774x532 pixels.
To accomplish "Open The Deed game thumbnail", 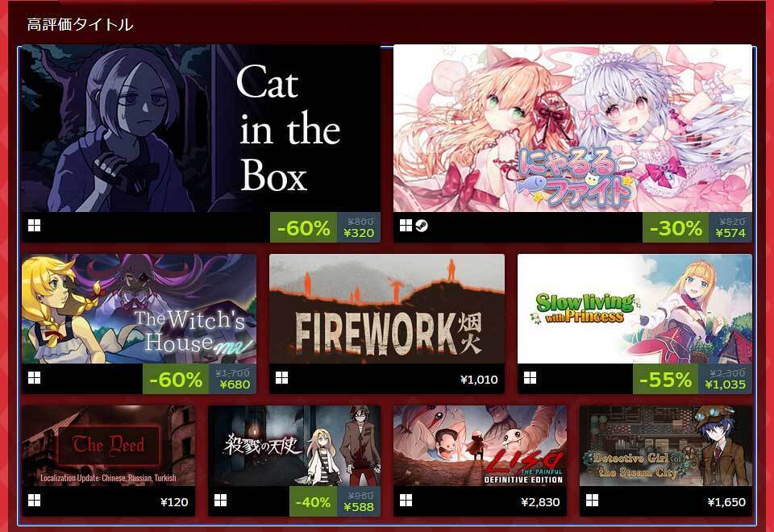I will pos(108,446).
